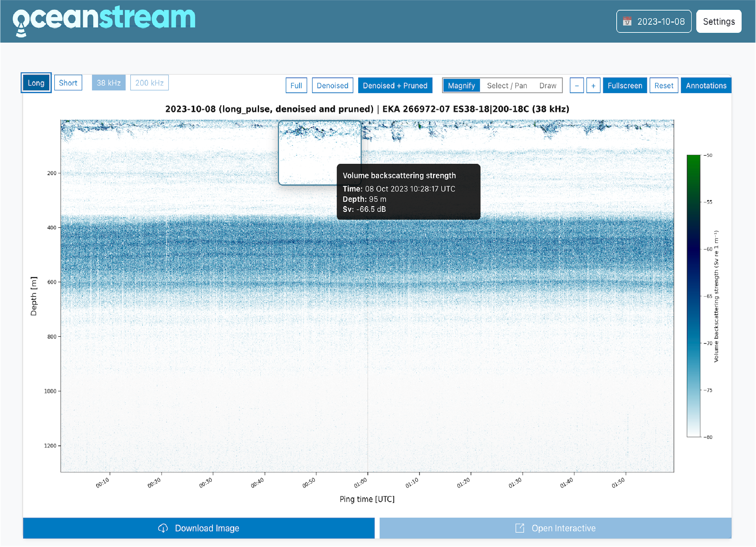Image resolution: width=756 pixels, height=547 pixels.
Task: Switch to the 38 kHz channel
Action: click(x=109, y=83)
